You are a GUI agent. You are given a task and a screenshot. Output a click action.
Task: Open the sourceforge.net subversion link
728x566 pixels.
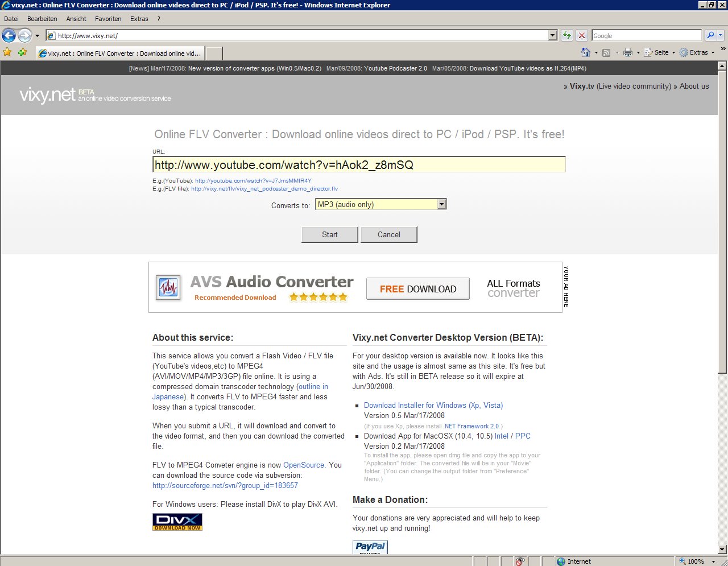225,486
